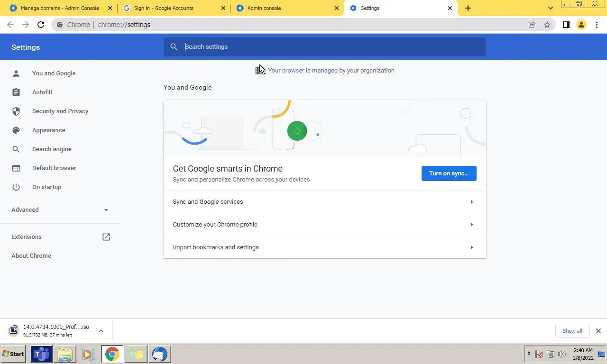Click the On startup power icon
Screen dimensions: 607x364
click(x=16, y=187)
